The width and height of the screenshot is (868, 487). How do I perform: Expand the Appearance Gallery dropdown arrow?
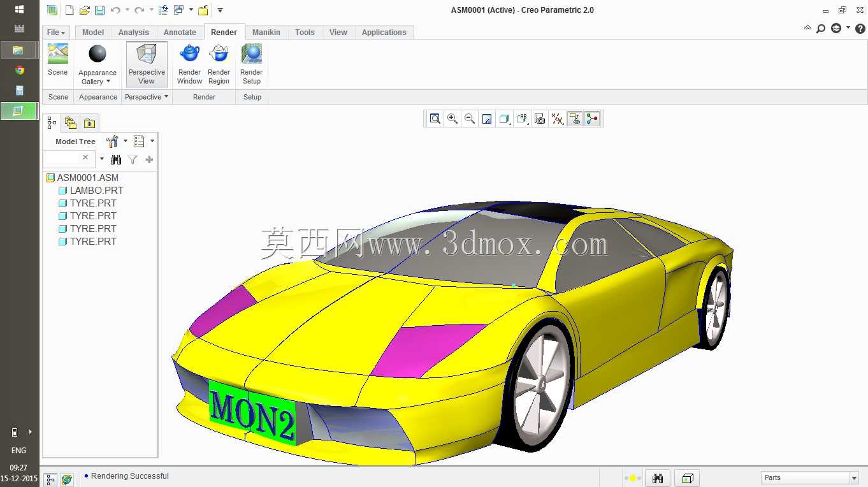coord(108,82)
